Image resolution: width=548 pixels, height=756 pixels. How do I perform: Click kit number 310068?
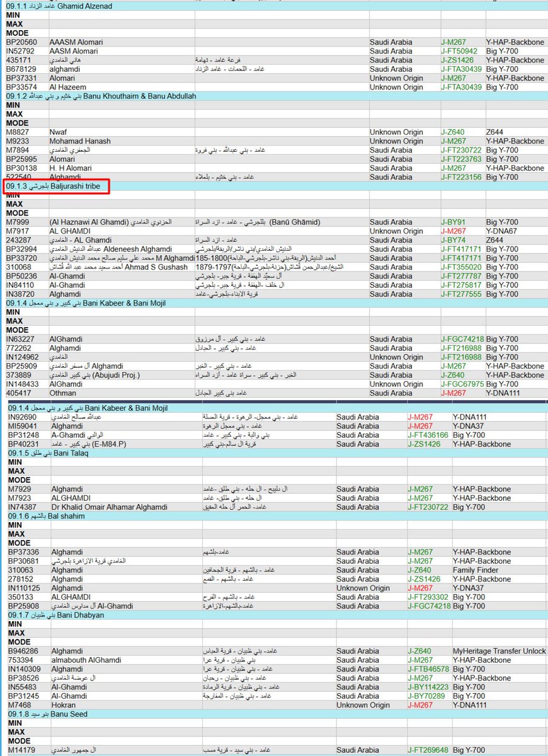click(x=19, y=267)
